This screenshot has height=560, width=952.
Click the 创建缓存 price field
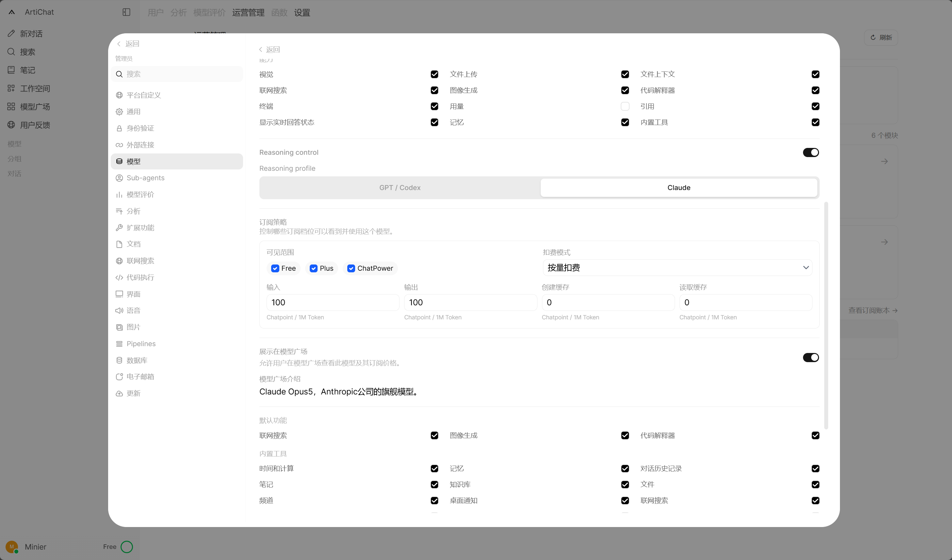[608, 302]
